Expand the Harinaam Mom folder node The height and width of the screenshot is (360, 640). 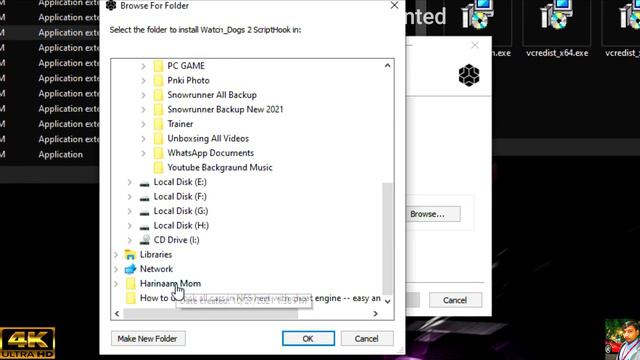click(116, 284)
